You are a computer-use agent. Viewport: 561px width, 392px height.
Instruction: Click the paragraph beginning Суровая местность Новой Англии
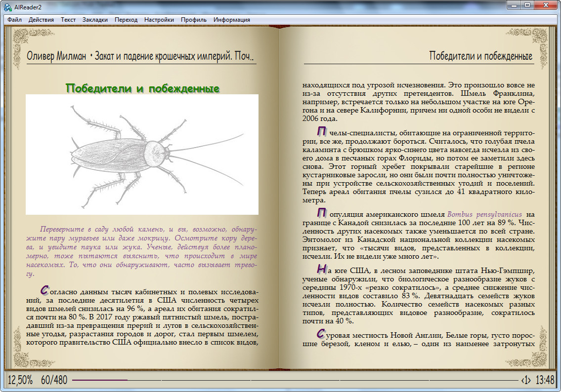point(418,339)
